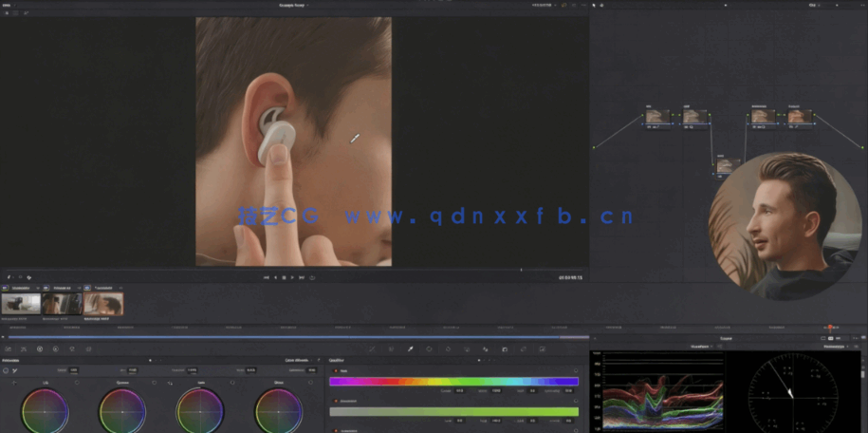
Task: Click the auto balance icon in Primaries
Action: (6, 370)
